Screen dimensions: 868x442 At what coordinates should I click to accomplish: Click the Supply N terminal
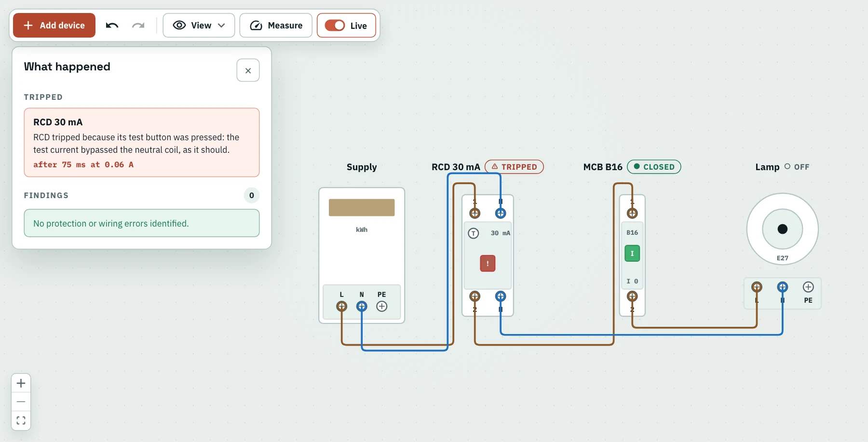[x=362, y=306]
